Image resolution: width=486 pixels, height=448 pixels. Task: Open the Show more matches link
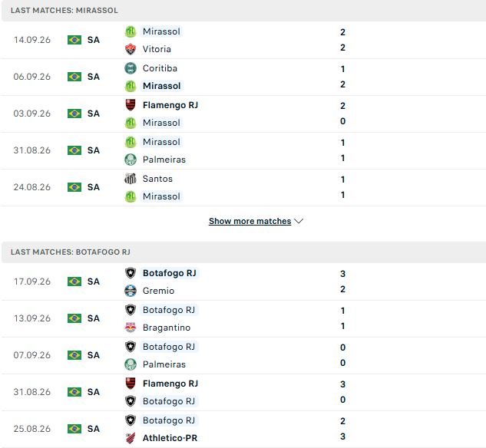click(x=250, y=221)
